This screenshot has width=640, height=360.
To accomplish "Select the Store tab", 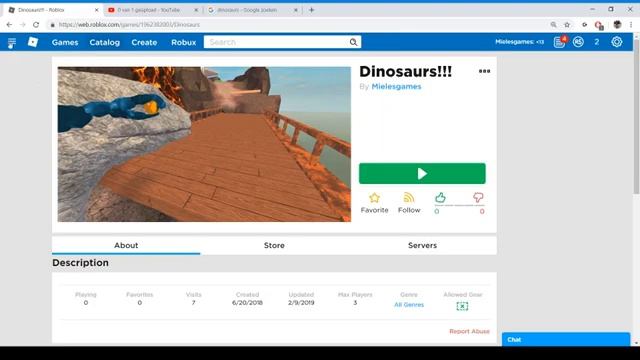I will [274, 245].
